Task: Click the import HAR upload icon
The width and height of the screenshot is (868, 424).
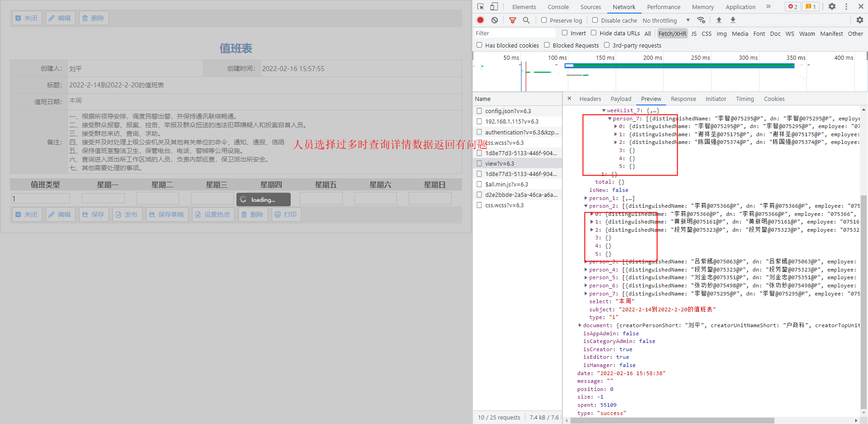Action: tap(719, 20)
